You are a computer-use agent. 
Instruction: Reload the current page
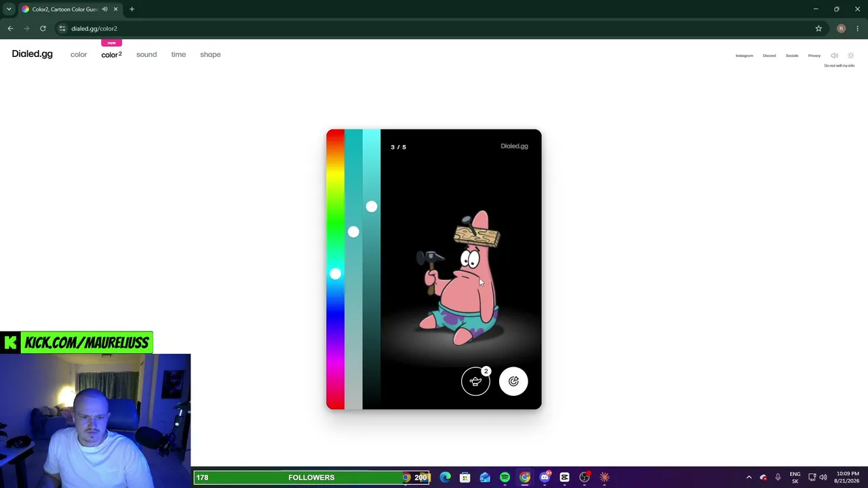(x=43, y=28)
